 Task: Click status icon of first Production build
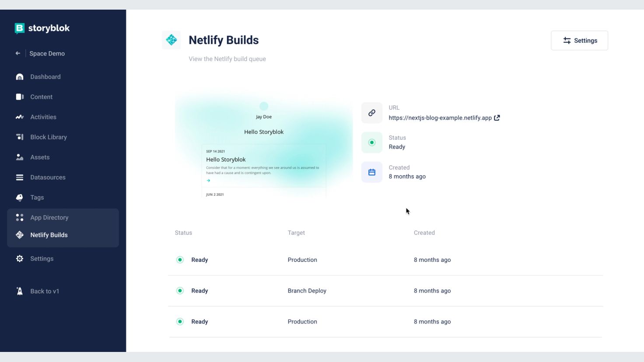click(x=180, y=260)
